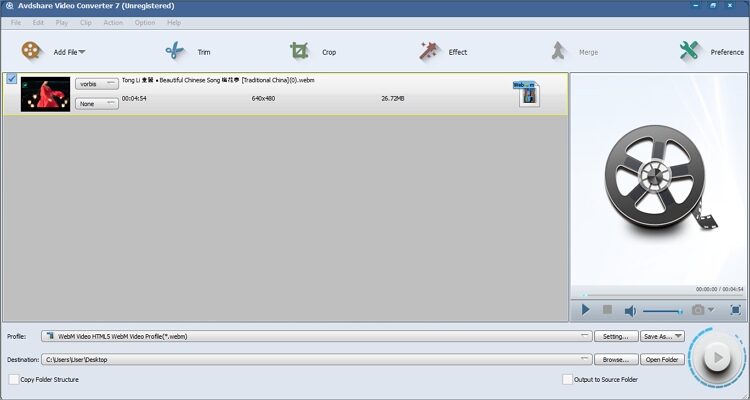Open the Edit menu

(38, 22)
